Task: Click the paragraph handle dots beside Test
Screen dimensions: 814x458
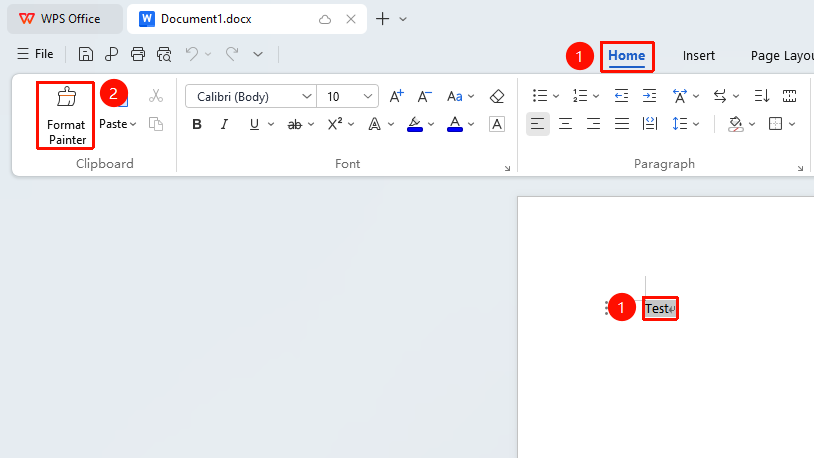Action: point(606,308)
